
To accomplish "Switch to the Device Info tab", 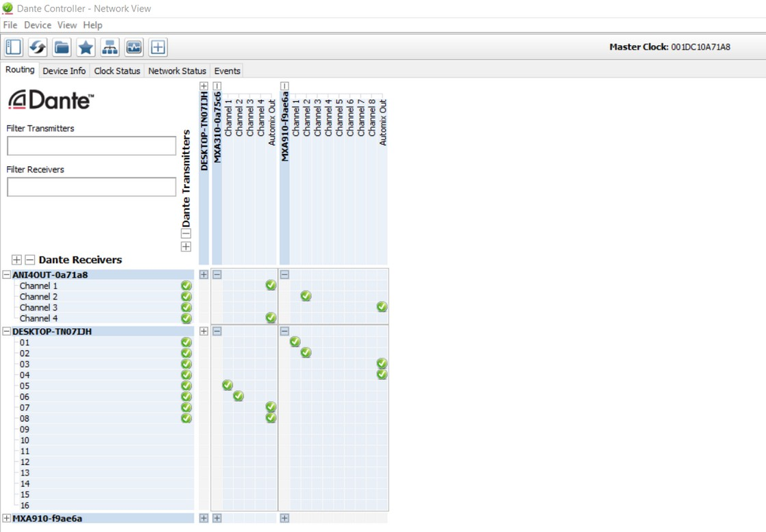I will point(64,71).
